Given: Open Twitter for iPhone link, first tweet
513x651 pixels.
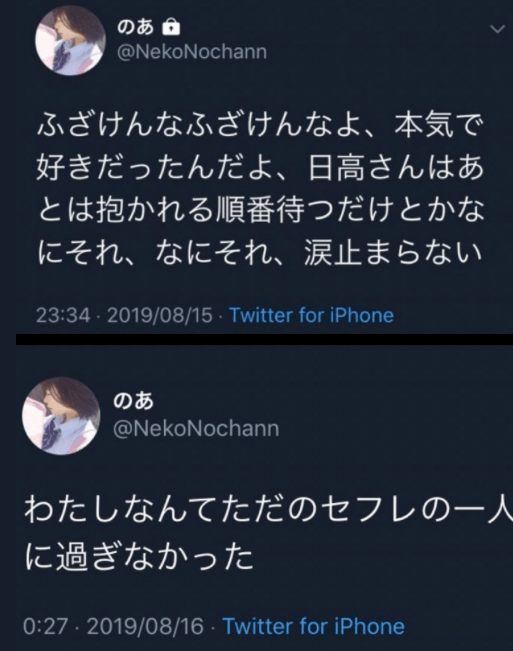Looking at the screenshot, I should [312, 316].
